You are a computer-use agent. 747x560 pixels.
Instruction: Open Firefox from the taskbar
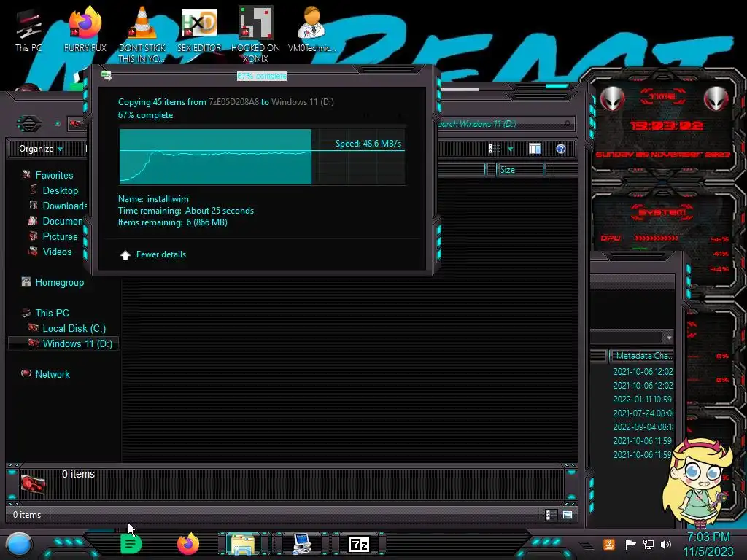point(188,544)
